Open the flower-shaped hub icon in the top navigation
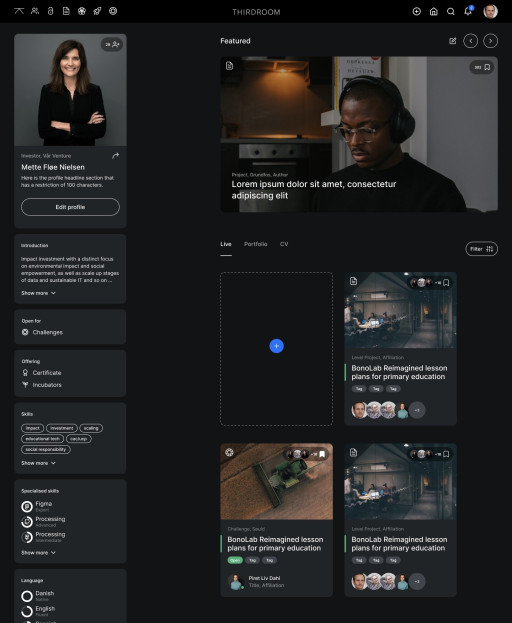Screen dimensions: 512x623 pyautogui.click(x=82, y=11)
